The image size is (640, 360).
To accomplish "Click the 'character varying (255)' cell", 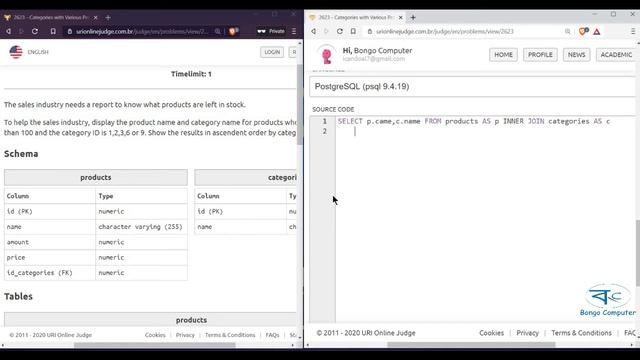I will coord(141,227).
